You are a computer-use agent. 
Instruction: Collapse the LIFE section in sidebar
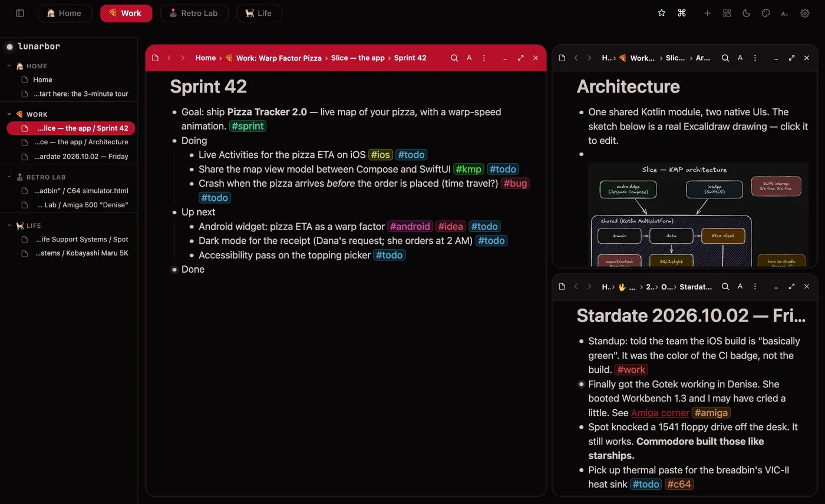[9, 226]
